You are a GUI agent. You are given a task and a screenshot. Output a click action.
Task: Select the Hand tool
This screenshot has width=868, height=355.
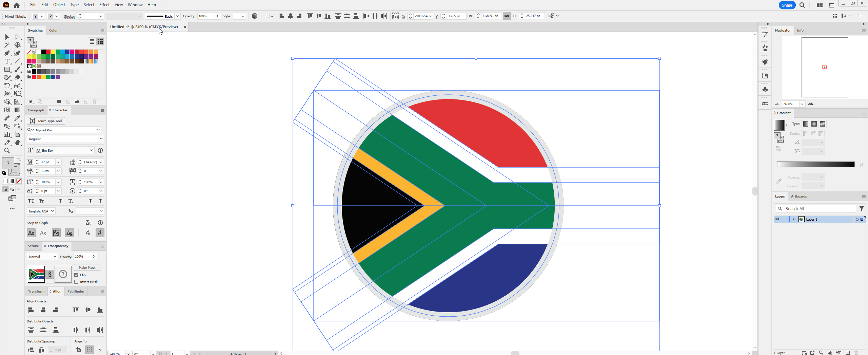pyautogui.click(x=17, y=143)
